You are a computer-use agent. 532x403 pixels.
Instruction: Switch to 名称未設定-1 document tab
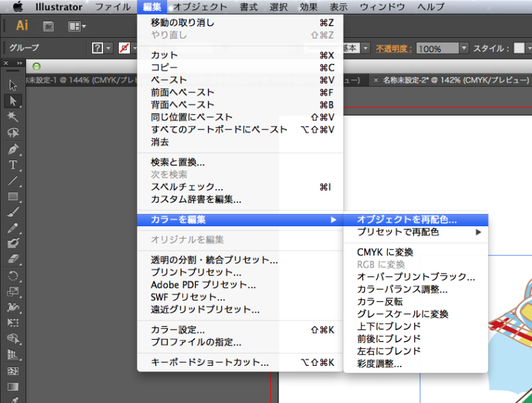pos(81,80)
